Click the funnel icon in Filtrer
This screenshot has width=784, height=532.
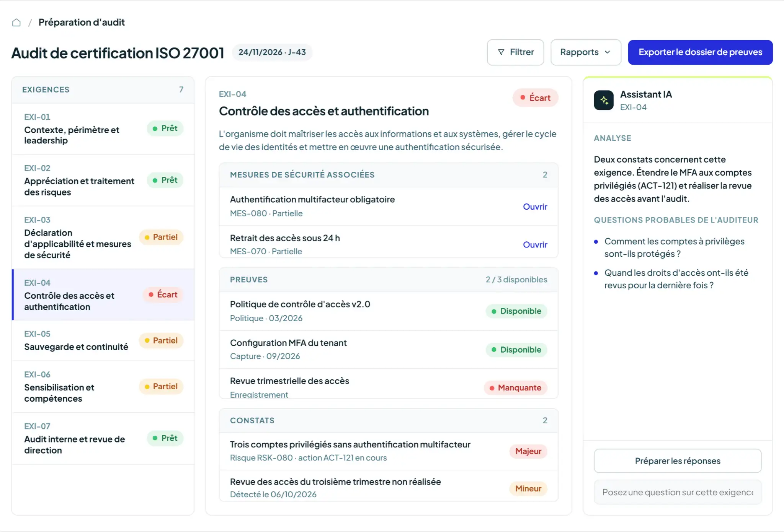point(501,52)
